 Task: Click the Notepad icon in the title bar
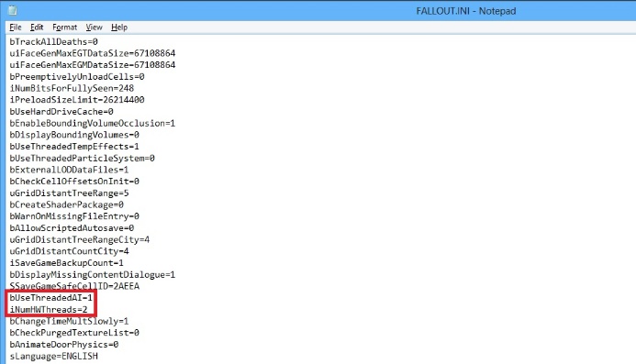[12, 10]
